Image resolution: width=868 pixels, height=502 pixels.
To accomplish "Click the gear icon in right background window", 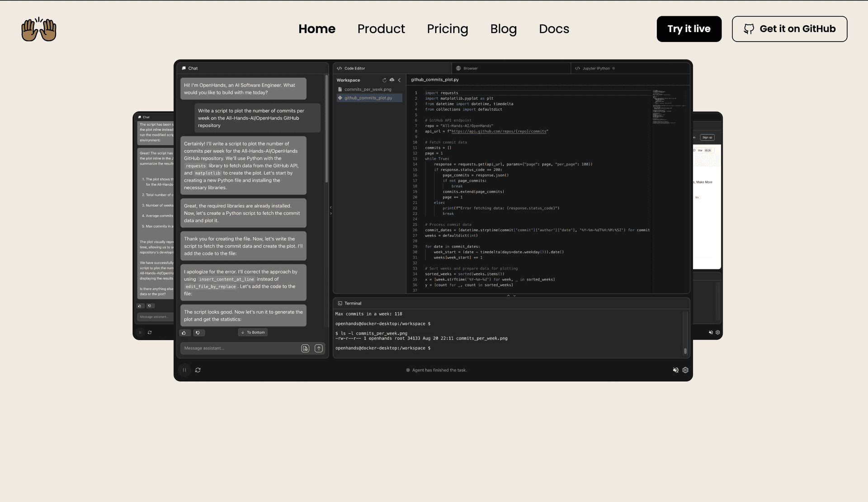I will [x=717, y=333].
